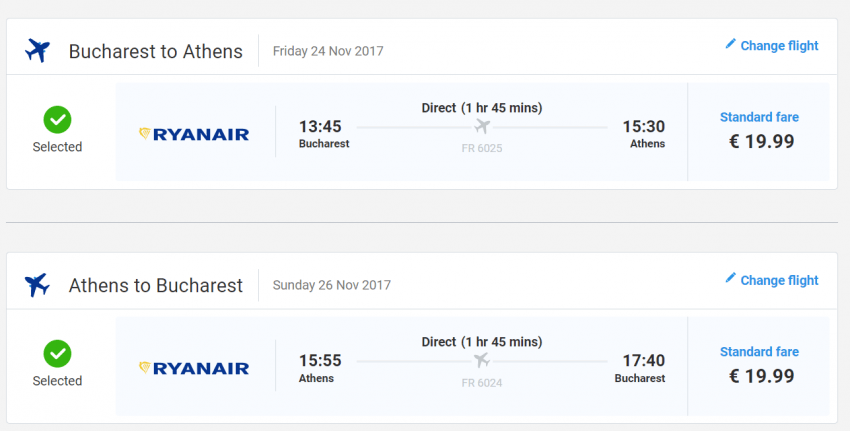Screen dimensions: 850x431
Task: Toggle the green Selected checkmark for Bucharest–Athens
Action: [57, 120]
